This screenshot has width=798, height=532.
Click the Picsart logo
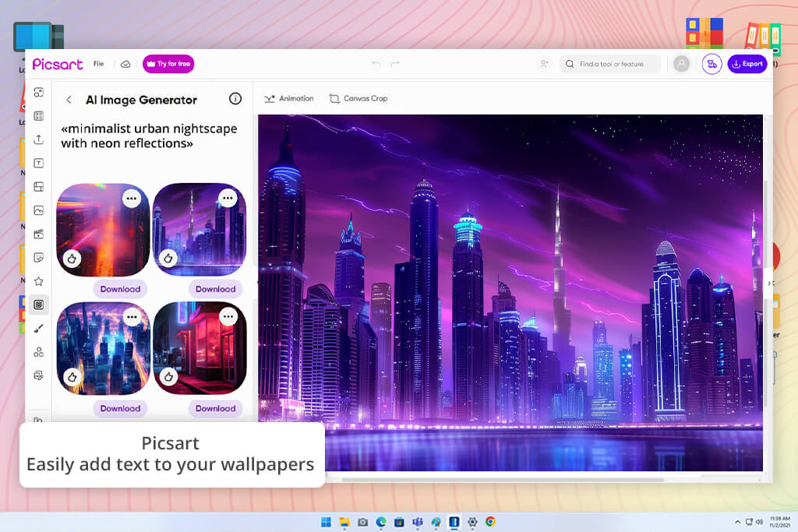coord(58,64)
